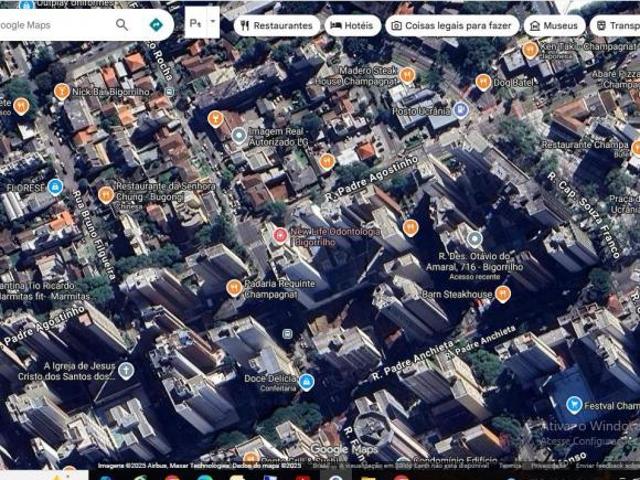Select the Nick Bar Bigorrilho bar pin
640x480 pixels.
(x=62, y=91)
